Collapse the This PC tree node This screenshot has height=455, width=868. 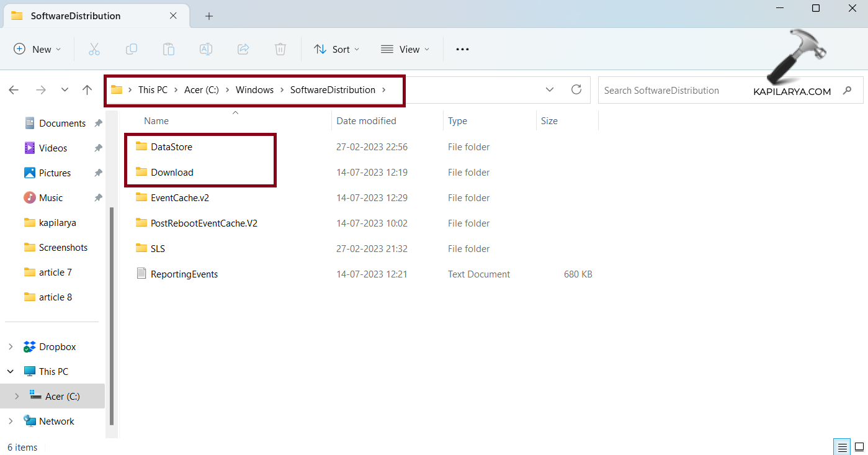(x=11, y=372)
